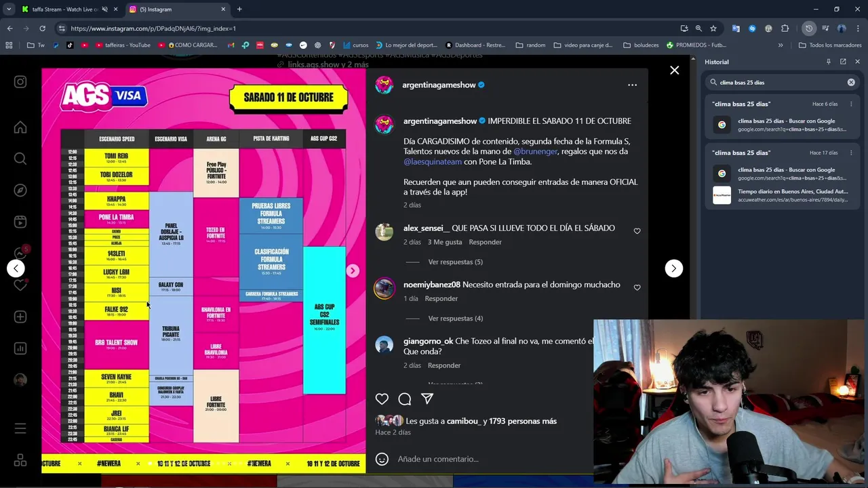Viewport: 868px width, 488px height.
Task: Open options for 'Hace 17 días' history group
Action: pyautogui.click(x=851, y=153)
